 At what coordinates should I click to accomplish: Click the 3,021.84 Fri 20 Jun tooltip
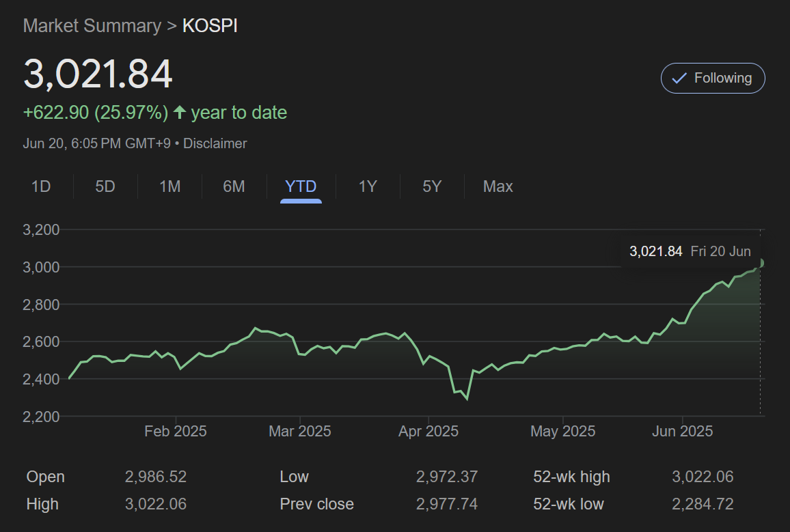pyautogui.click(x=690, y=251)
